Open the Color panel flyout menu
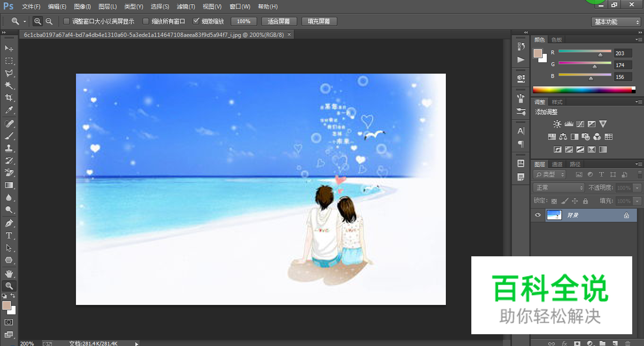 tap(639, 40)
